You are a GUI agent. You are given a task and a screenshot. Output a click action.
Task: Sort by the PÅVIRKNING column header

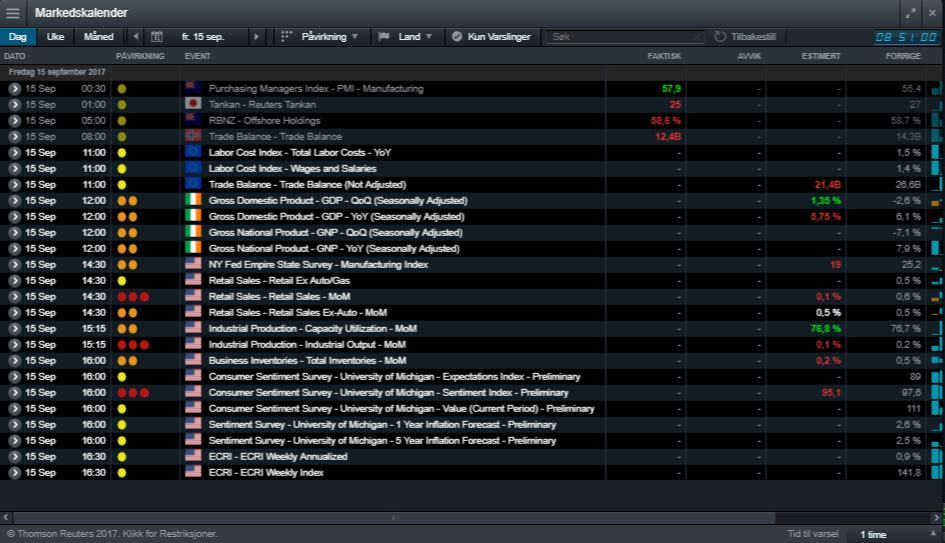pos(140,56)
